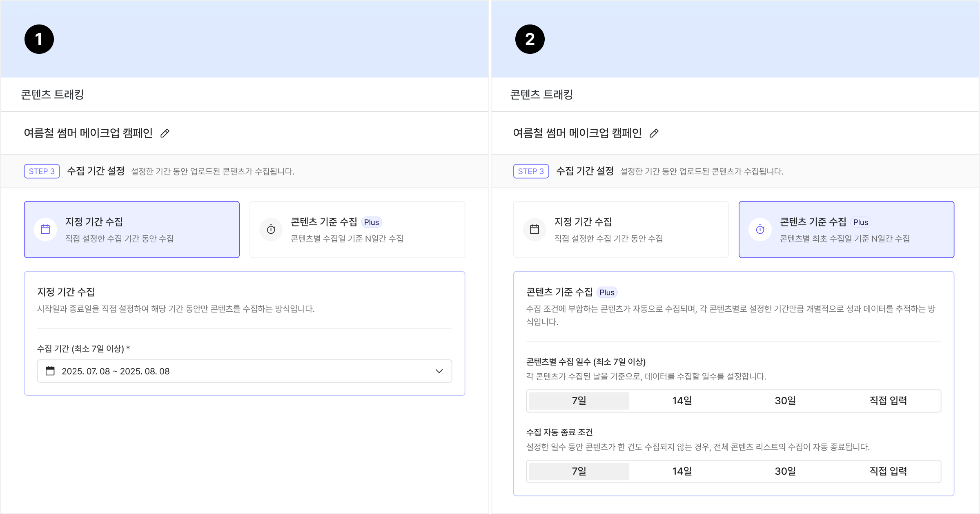Click timer icon in panel 1 콘텐츠 기준 수집 card
Screen dimensions: 980x514
click(271, 230)
